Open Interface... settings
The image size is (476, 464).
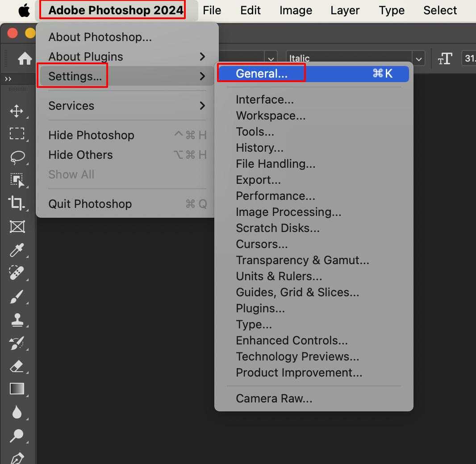click(314, 99)
